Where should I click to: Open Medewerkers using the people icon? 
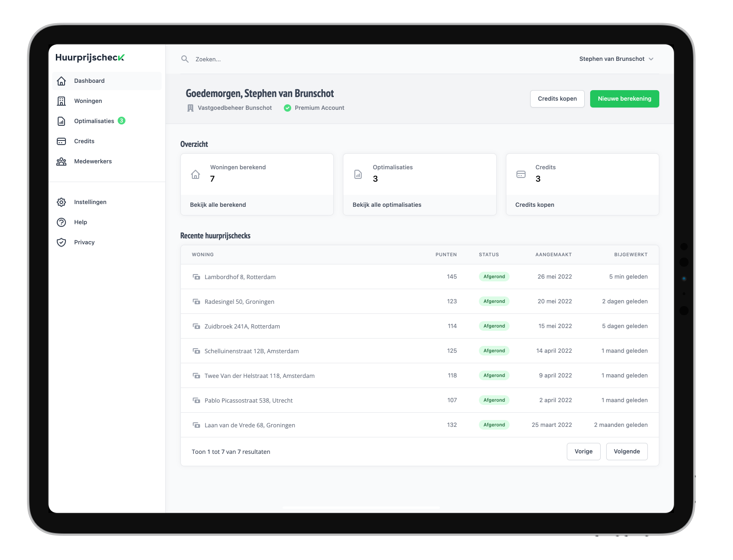point(61,161)
